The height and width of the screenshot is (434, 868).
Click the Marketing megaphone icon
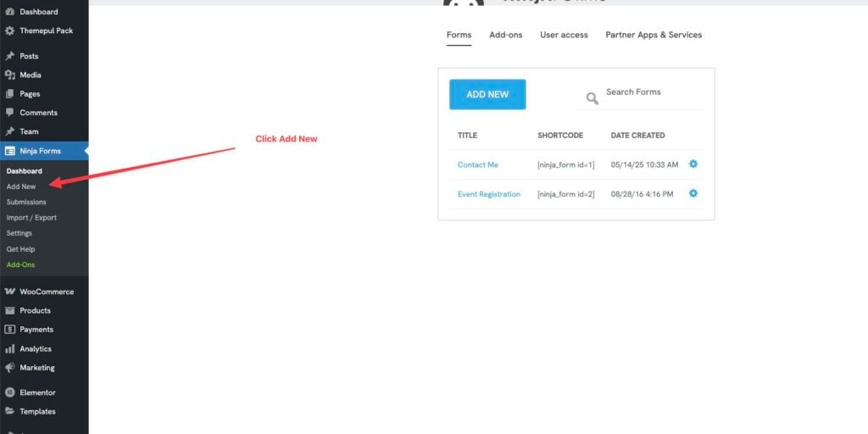[9, 368]
